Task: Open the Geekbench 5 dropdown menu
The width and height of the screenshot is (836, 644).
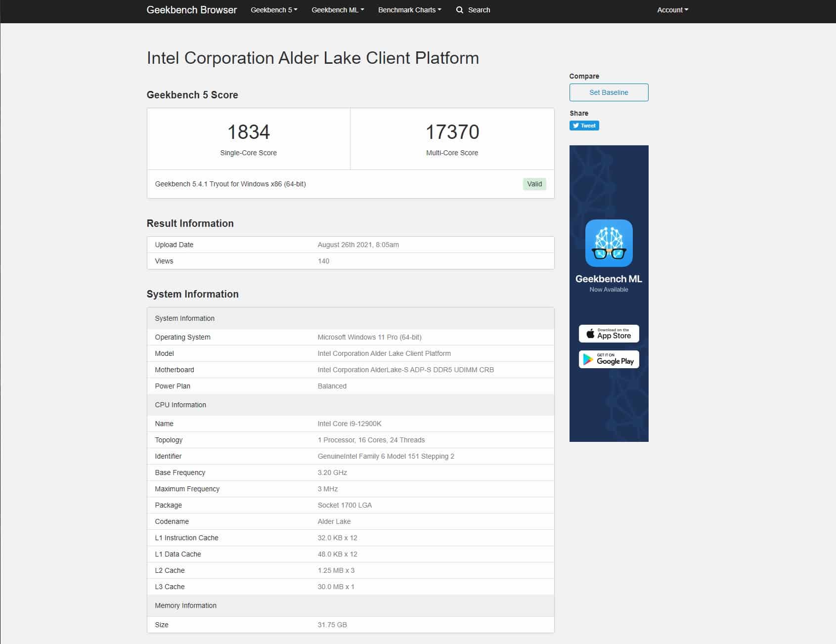Action: (x=274, y=10)
